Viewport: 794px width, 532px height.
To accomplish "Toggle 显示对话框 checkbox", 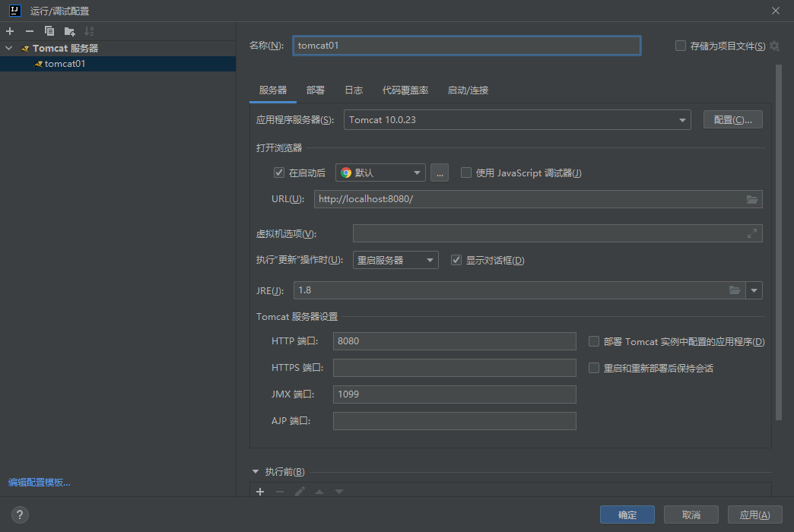I will tap(456, 260).
